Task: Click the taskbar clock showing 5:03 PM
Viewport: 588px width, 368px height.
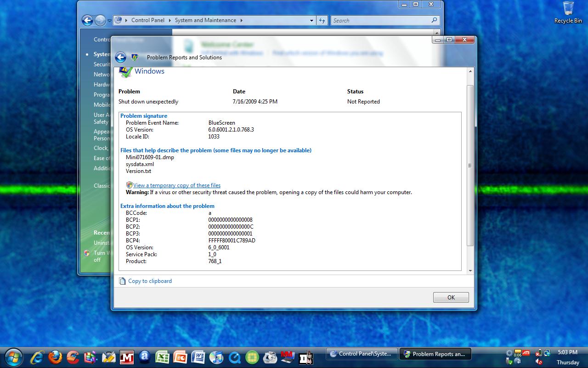Action: pos(568,352)
